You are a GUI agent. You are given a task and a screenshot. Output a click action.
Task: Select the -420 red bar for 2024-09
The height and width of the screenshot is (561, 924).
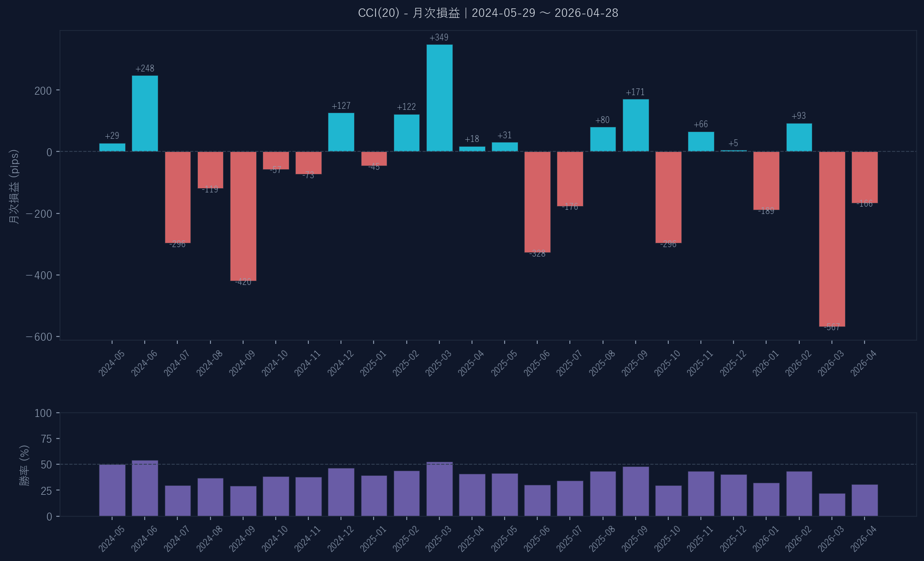pyautogui.click(x=243, y=216)
